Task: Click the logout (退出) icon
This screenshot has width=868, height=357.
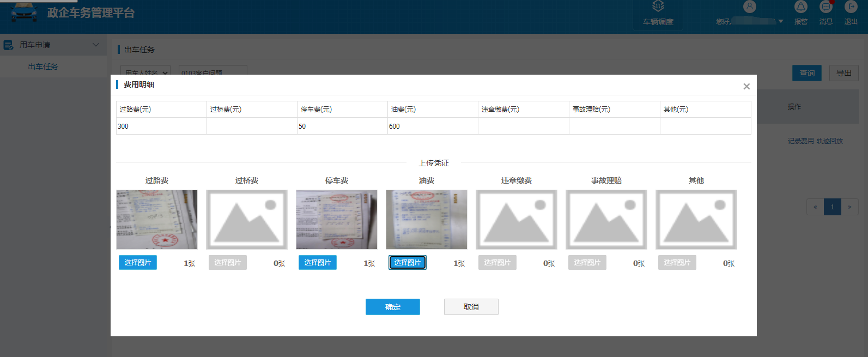Action: pyautogui.click(x=851, y=7)
